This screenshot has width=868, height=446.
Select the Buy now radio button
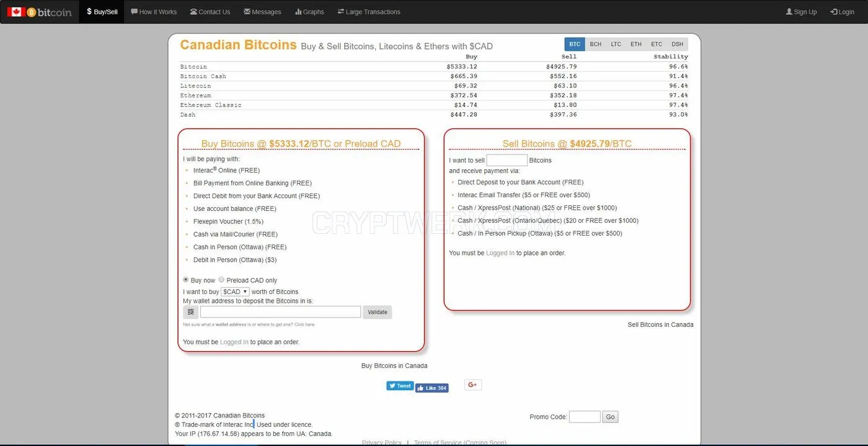(x=186, y=280)
